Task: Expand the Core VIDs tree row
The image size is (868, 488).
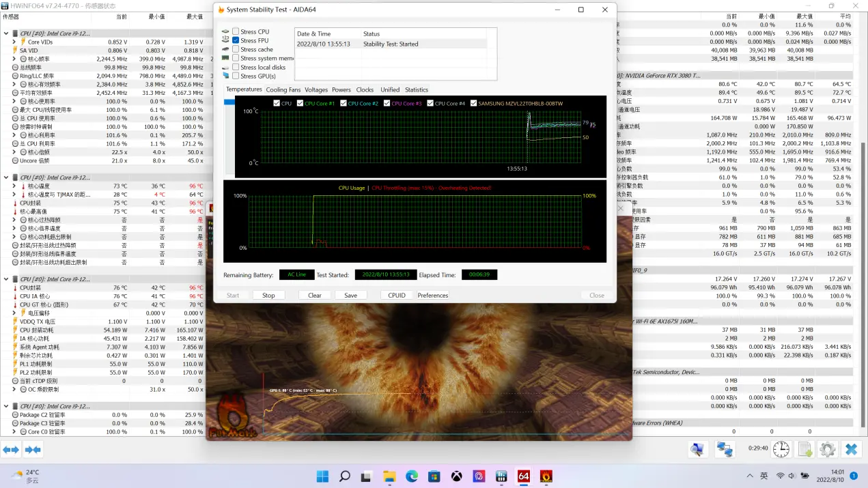Action: coord(14,42)
